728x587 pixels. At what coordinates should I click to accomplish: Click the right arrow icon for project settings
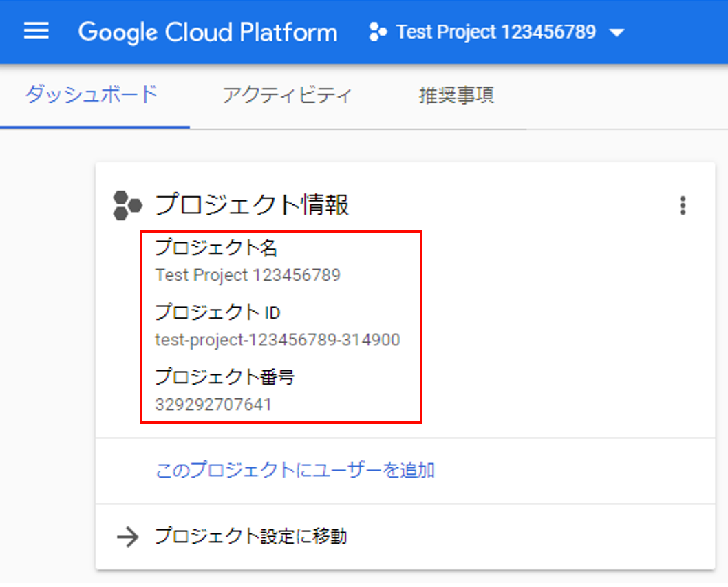[x=128, y=537]
